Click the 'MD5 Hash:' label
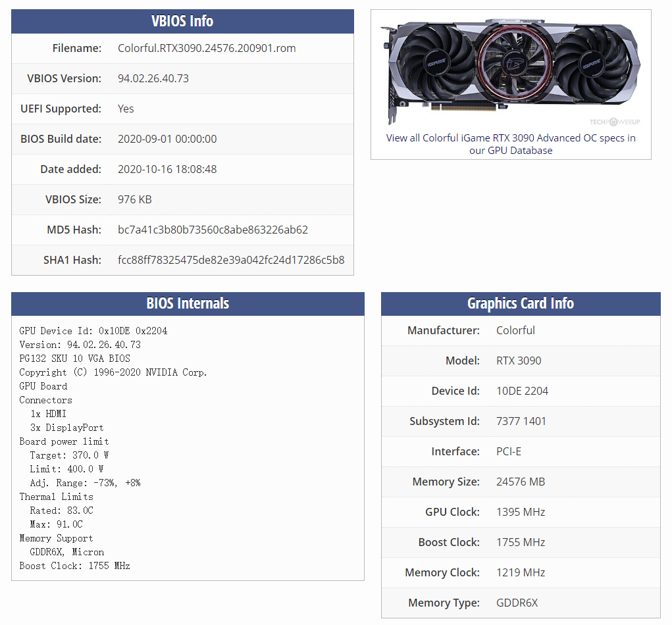 point(74,230)
